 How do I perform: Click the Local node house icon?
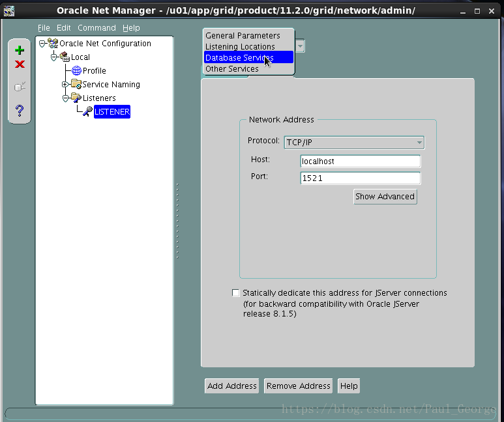65,57
